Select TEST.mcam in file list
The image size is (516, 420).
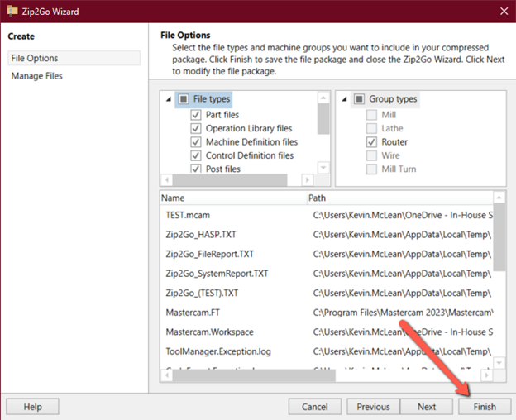(188, 215)
